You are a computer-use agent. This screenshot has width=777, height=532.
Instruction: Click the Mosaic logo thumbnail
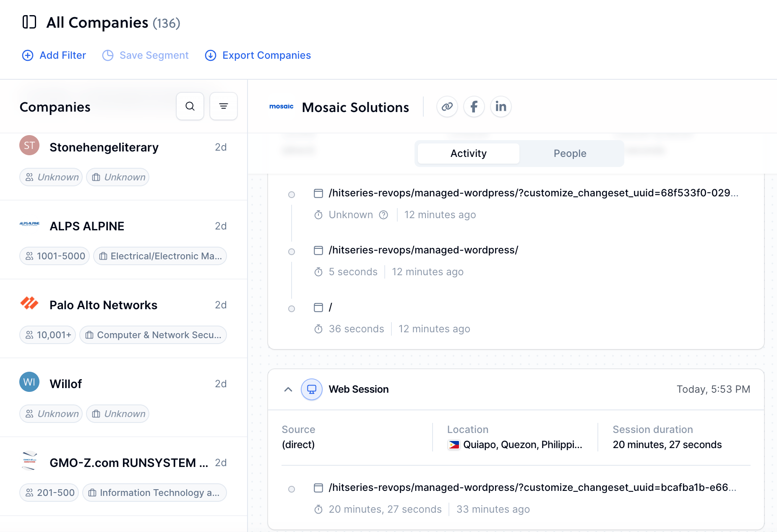coord(282,107)
